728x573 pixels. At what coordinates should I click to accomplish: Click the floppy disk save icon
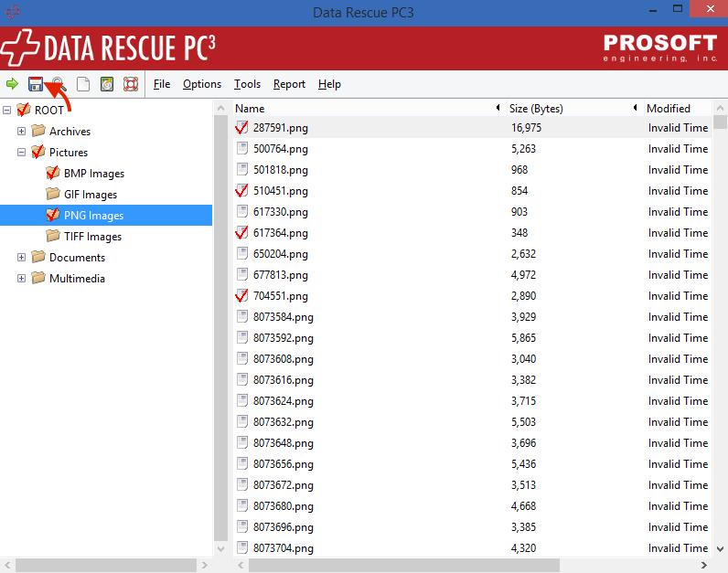[x=36, y=84]
